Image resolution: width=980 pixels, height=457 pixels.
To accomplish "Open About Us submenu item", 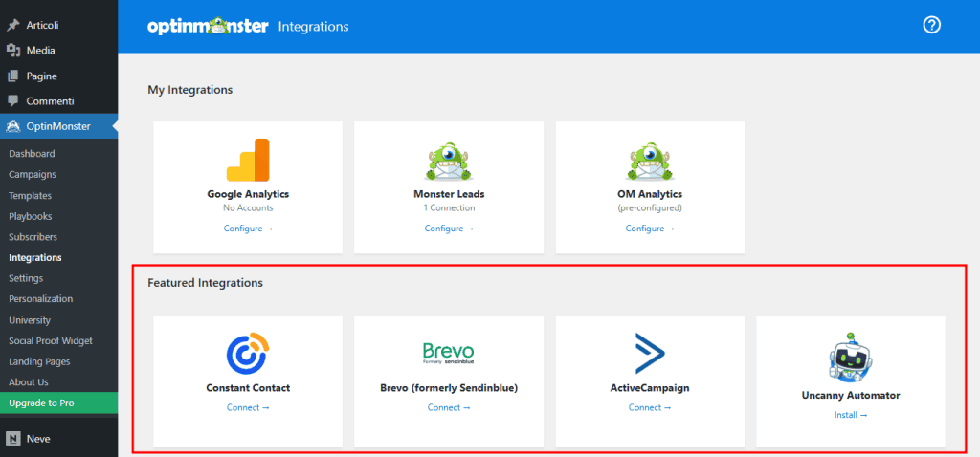I will click(28, 382).
